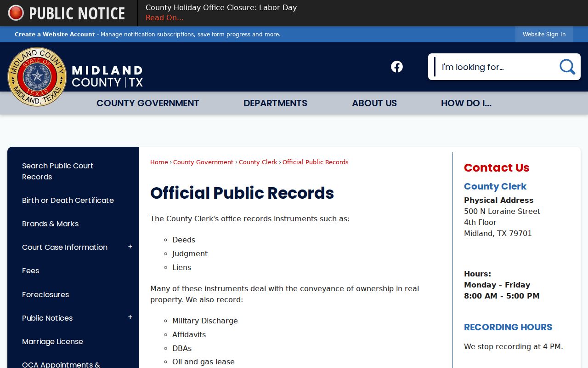Open Brands & Marks sidebar link
This screenshot has width=588, height=368.
[x=51, y=224]
